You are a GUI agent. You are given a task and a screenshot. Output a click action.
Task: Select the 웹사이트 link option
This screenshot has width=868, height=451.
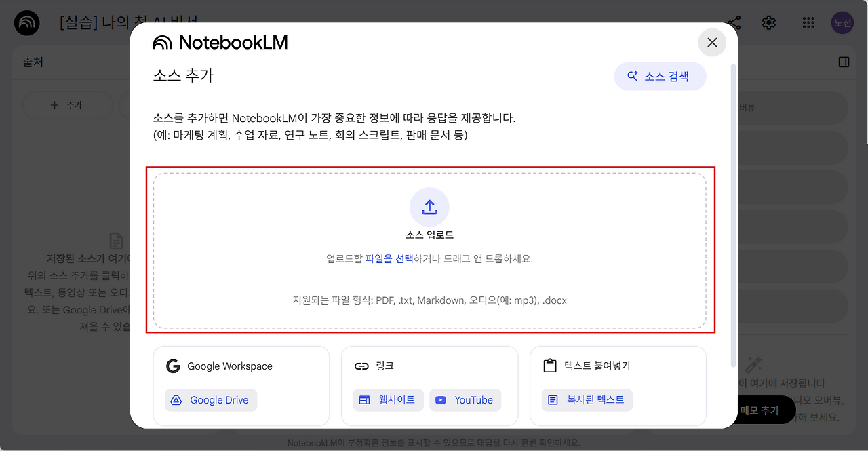coord(388,400)
